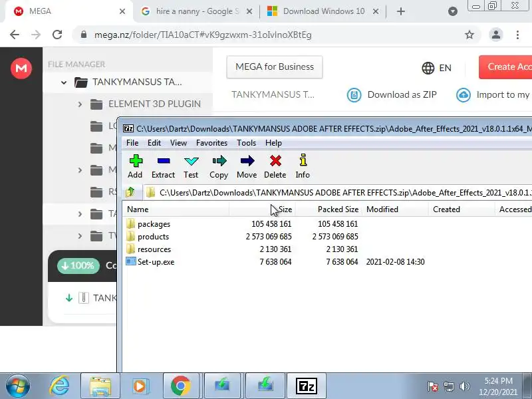
Task: Click the Extract icon in 7-Zip
Action: pyautogui.click(x=163, y=161)
